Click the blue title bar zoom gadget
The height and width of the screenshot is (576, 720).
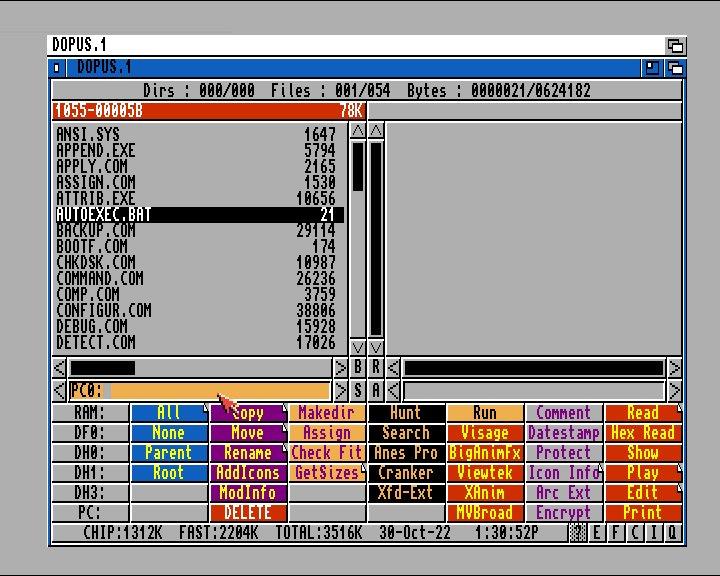pos(652,68)
